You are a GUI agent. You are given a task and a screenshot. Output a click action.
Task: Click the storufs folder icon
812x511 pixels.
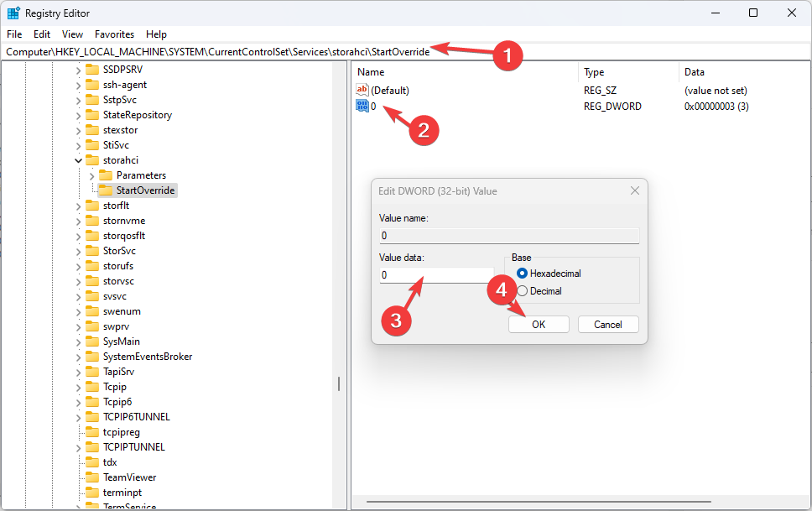click(x=92, y=266)
